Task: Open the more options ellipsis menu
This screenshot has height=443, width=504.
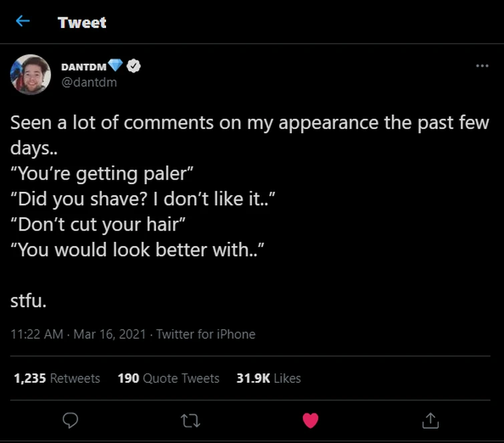Action: [482, 66]
